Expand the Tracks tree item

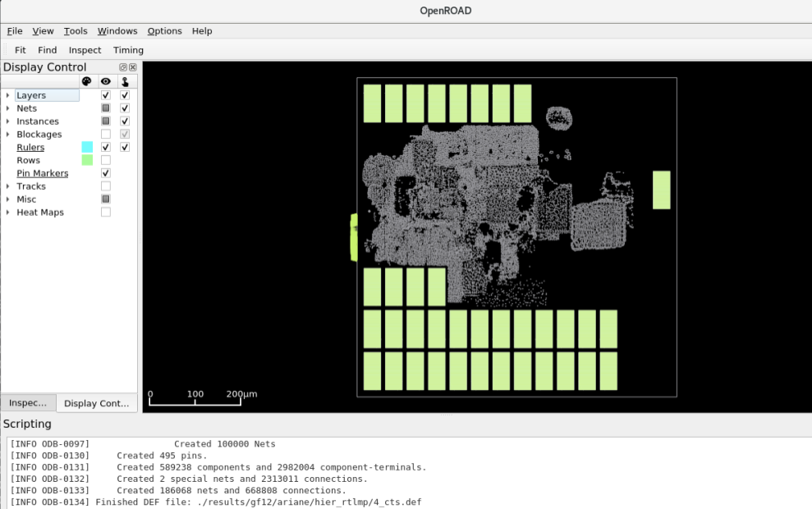click(x=8, y=186)
